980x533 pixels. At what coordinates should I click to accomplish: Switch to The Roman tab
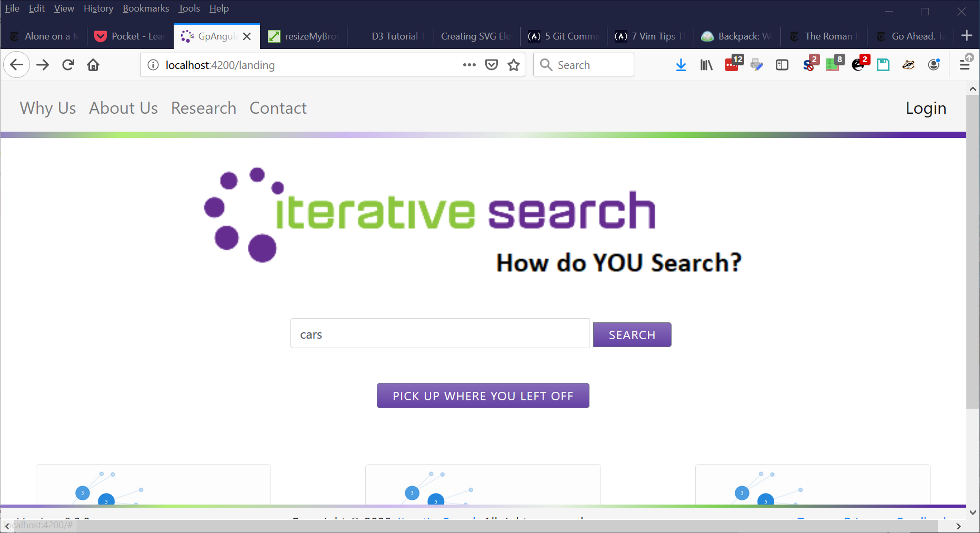click(824, 36)
